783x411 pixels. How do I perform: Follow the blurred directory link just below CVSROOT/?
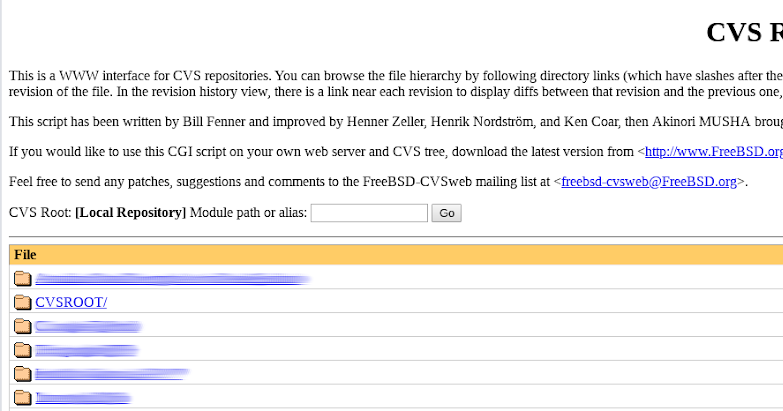(x=89, y=327)
